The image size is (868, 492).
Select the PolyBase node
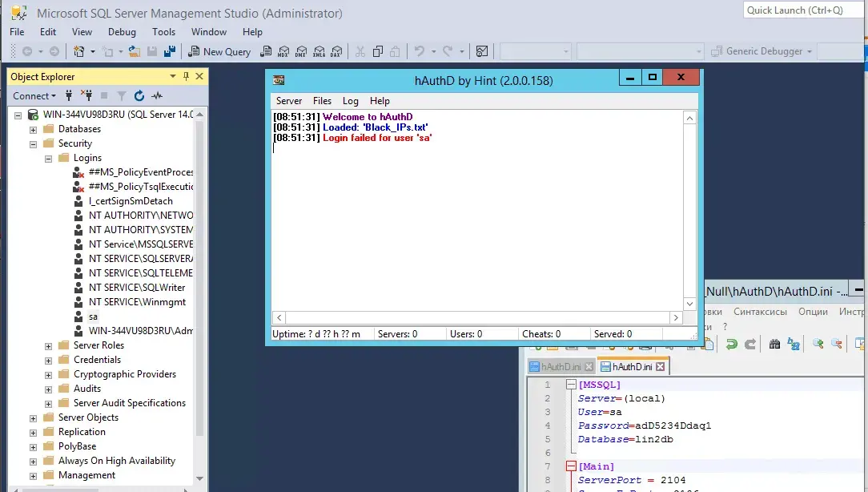coord(77,446)
